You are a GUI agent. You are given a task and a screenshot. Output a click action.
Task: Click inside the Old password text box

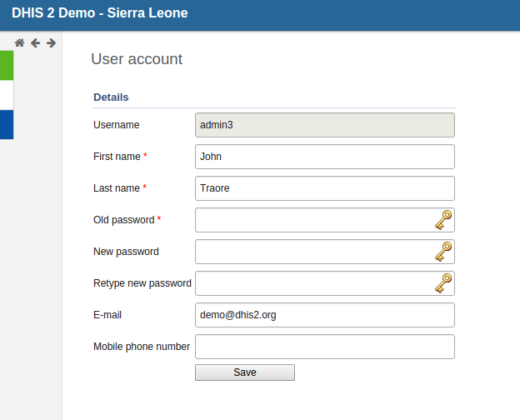tap(312, 220)
